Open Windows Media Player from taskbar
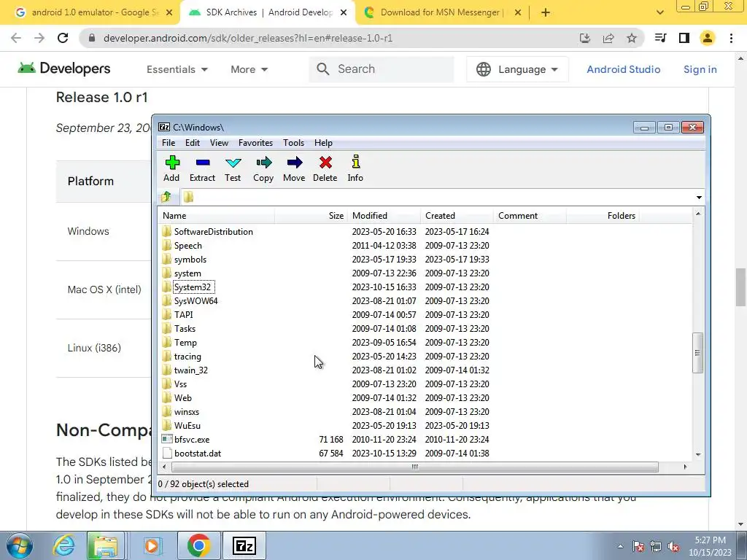This screenshot has height=560, width=747. click(152, 545)
